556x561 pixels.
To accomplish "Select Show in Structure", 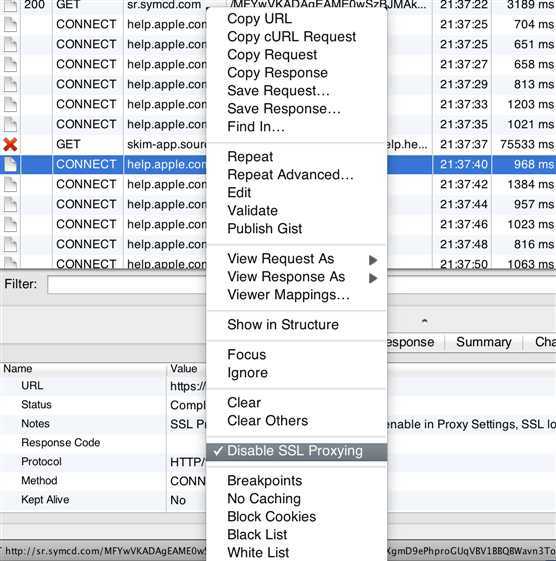I will [x=283, y=325].
